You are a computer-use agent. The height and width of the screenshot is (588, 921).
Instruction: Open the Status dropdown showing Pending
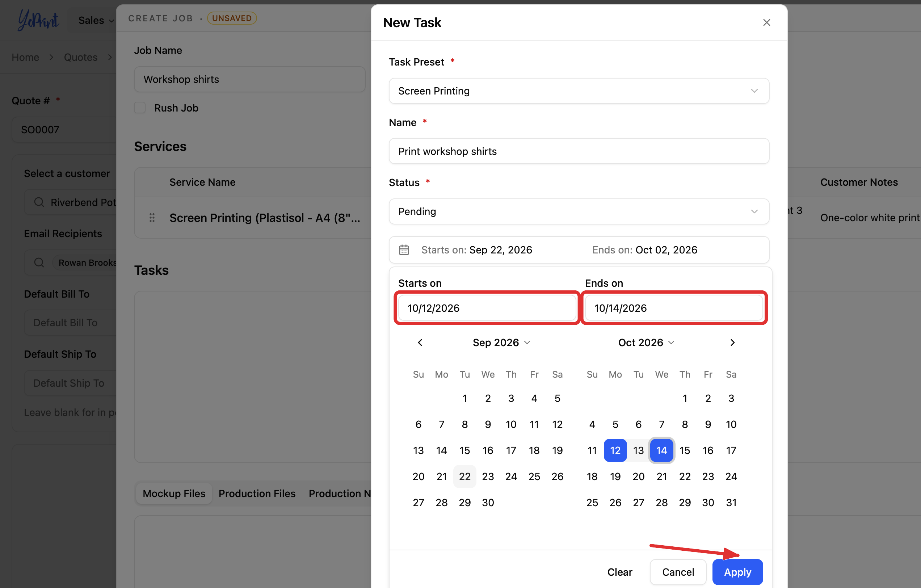pyautogui.click(x=579, y=211)
